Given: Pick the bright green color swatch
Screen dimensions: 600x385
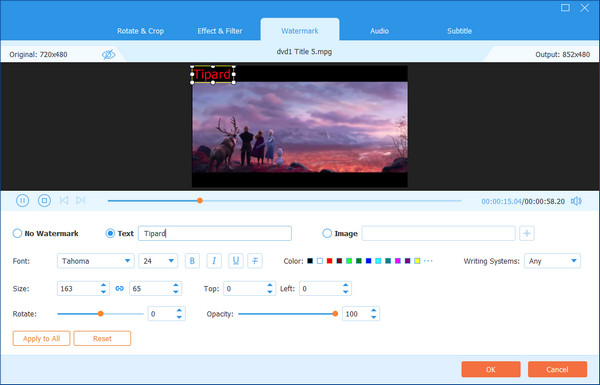Looking at the screenshot, I should tap(349, 261).
